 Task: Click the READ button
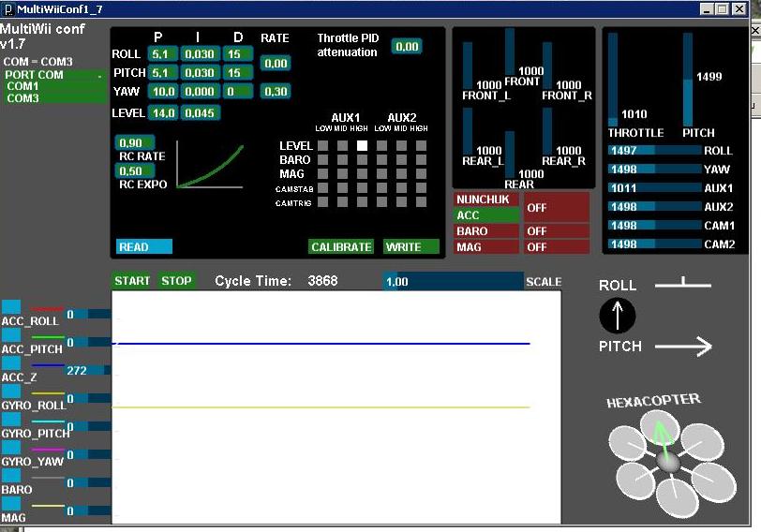pyautogui.click(x=144, y=246)
